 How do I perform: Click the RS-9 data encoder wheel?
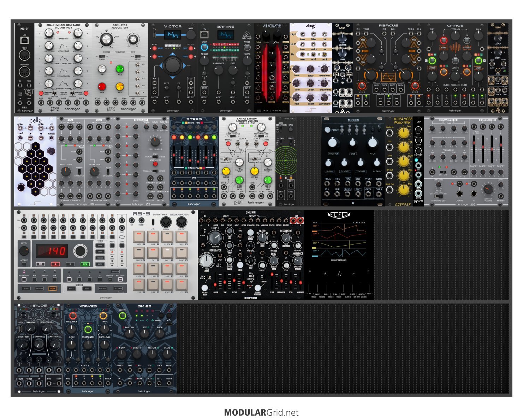[x=80, y=251]
